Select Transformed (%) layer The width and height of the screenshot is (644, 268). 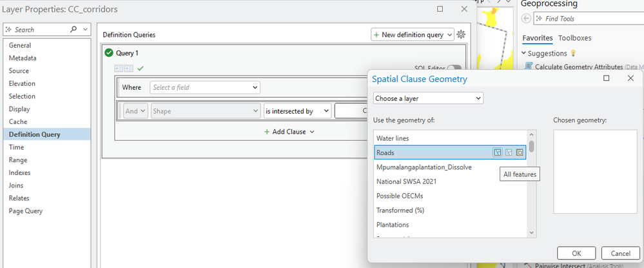coord(451,210)
